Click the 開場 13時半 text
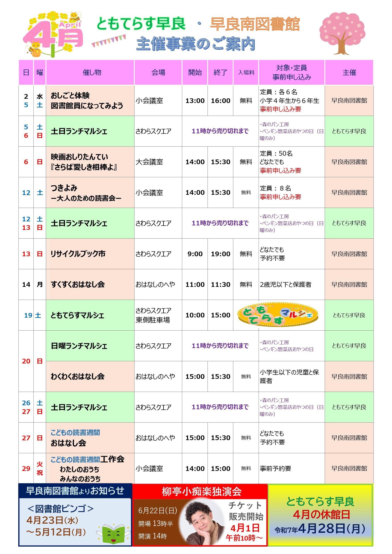Image resolution: width=392 pixels, height=554 pixels. point(156,524)
